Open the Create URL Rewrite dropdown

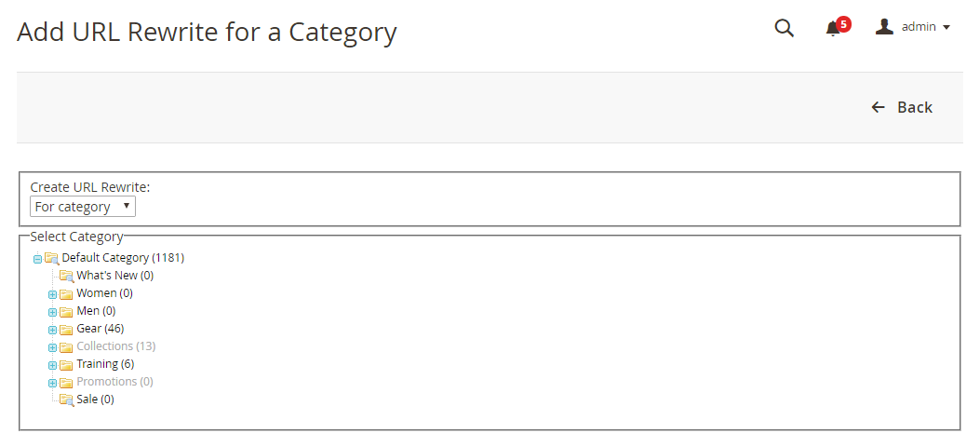83,207
